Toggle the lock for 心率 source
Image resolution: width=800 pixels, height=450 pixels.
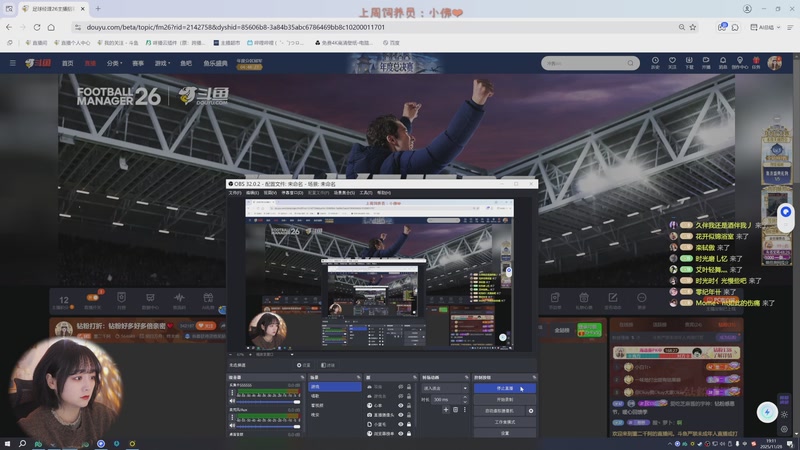coord(409,406)
